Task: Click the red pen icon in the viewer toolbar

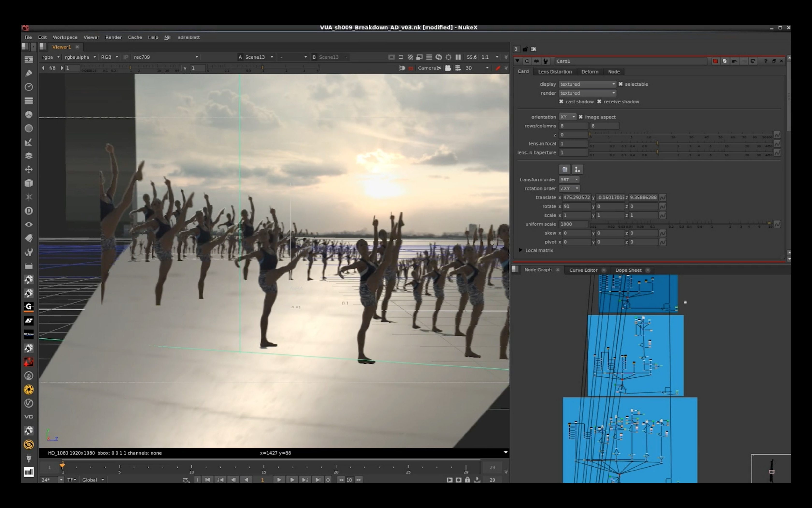Action: (498, 68)
